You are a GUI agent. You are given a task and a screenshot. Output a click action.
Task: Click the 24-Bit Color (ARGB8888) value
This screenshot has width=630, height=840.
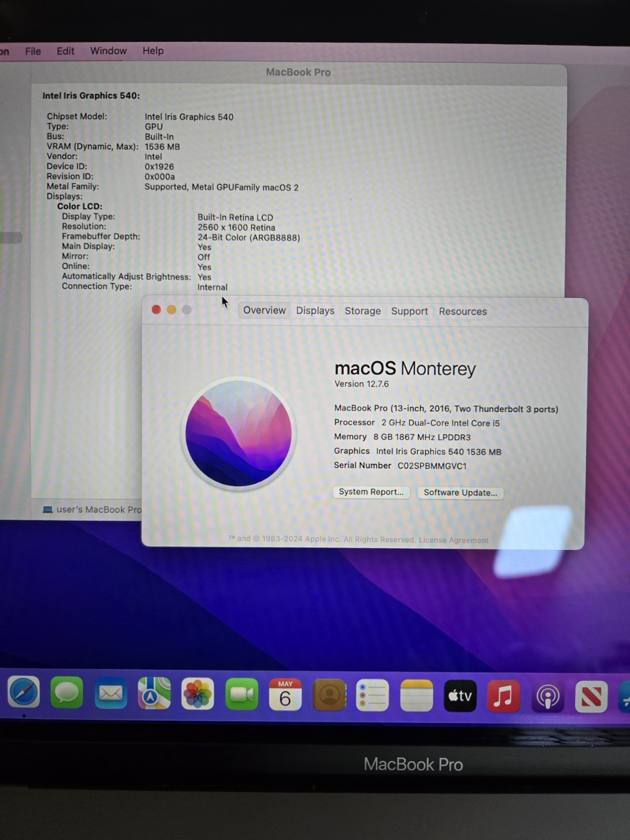(249, 237)
